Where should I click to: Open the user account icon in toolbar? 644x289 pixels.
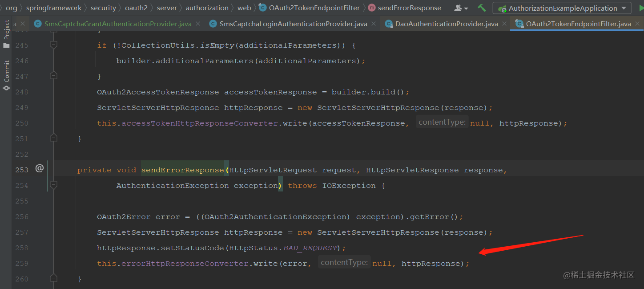(x=461, y=8)
